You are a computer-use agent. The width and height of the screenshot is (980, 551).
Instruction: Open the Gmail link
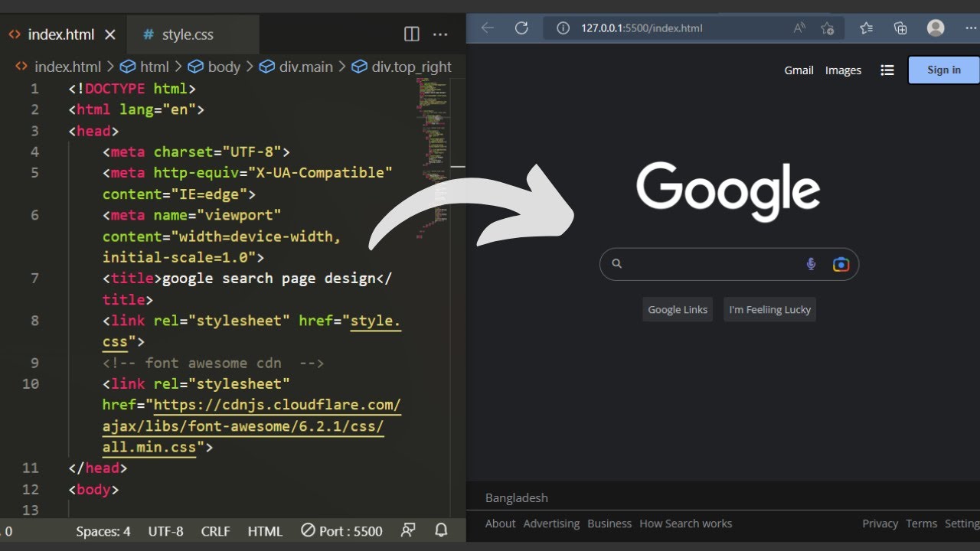pos(799,70)
